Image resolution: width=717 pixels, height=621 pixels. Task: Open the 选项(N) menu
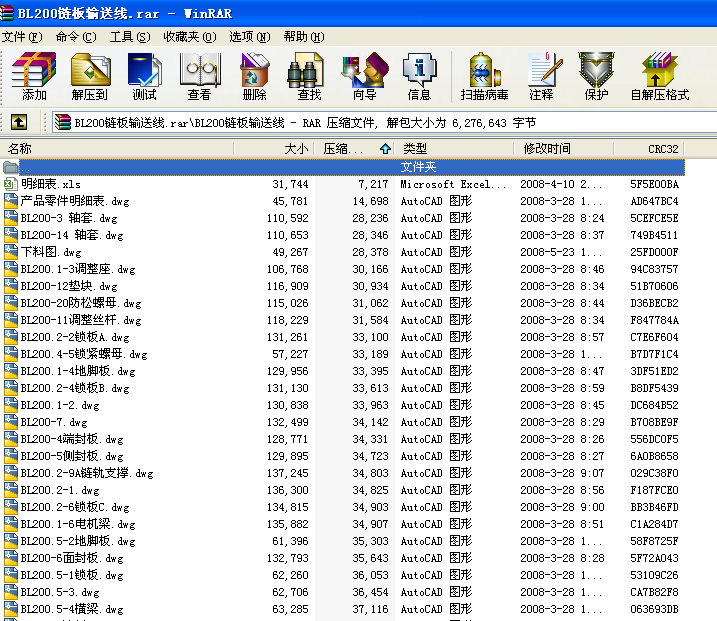250,37
